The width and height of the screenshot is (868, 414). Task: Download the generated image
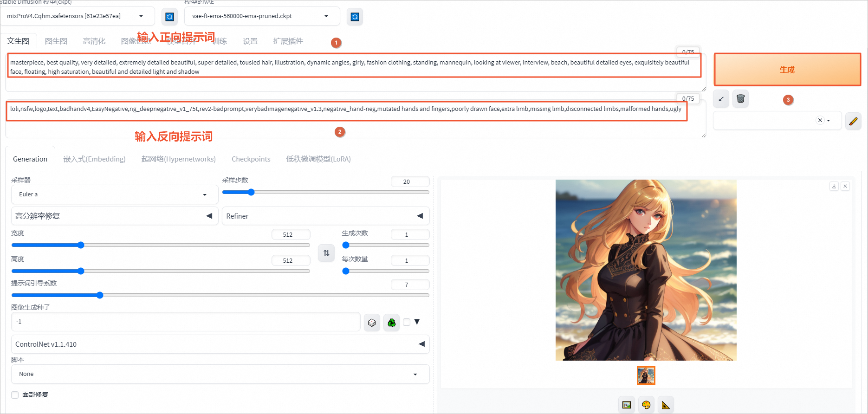(x=834, y=186)
